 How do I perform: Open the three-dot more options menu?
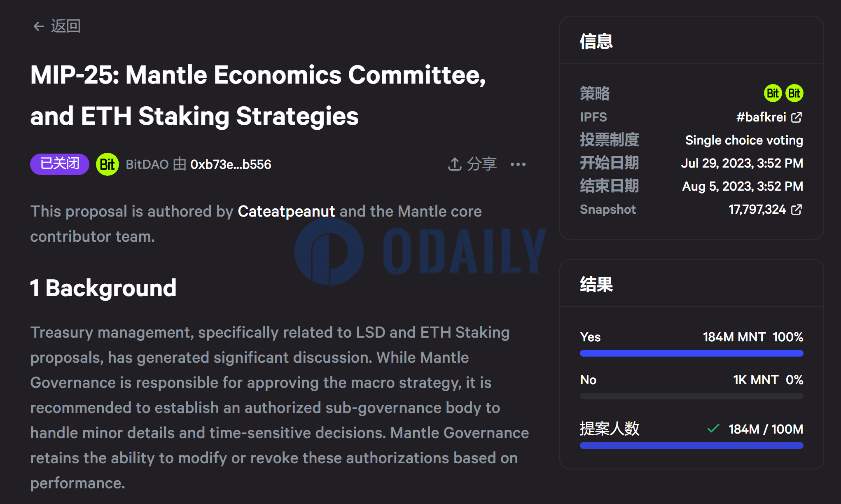point(518,164)
